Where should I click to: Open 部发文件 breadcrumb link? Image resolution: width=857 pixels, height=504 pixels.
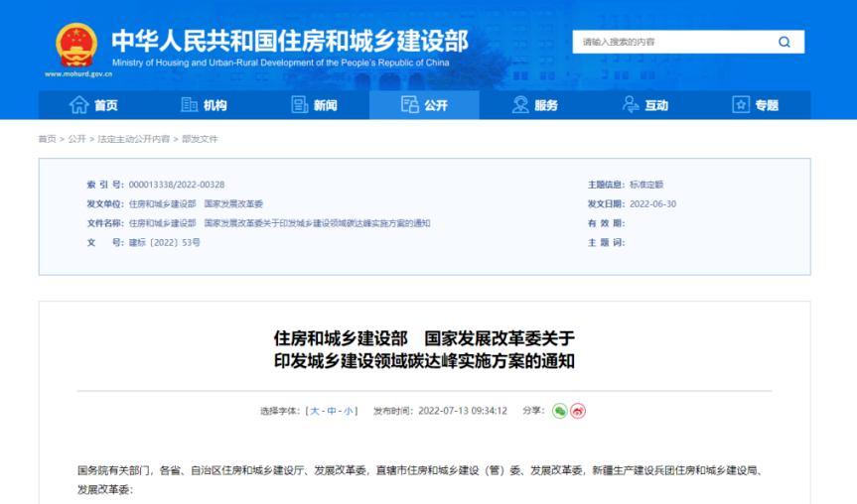tap(200, 139)
